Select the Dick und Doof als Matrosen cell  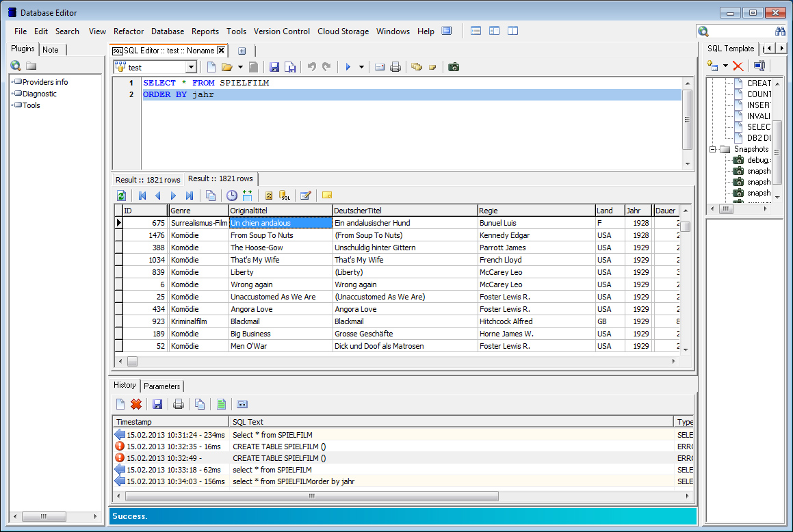click(x=404, y=346)
